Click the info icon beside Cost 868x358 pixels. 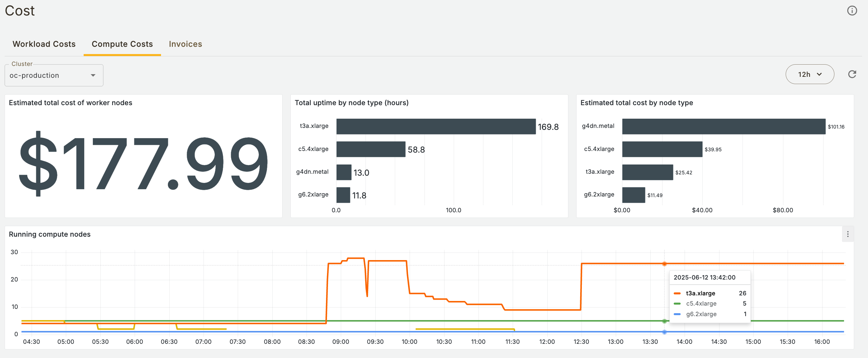point(852,11)
